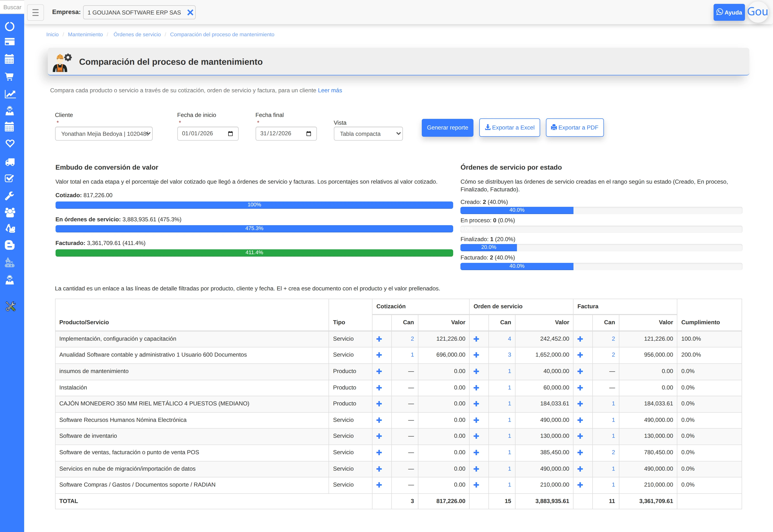Open the Fecha final calendar picker
This screenshot has width=773, height=532.
(x=308, y=134)
